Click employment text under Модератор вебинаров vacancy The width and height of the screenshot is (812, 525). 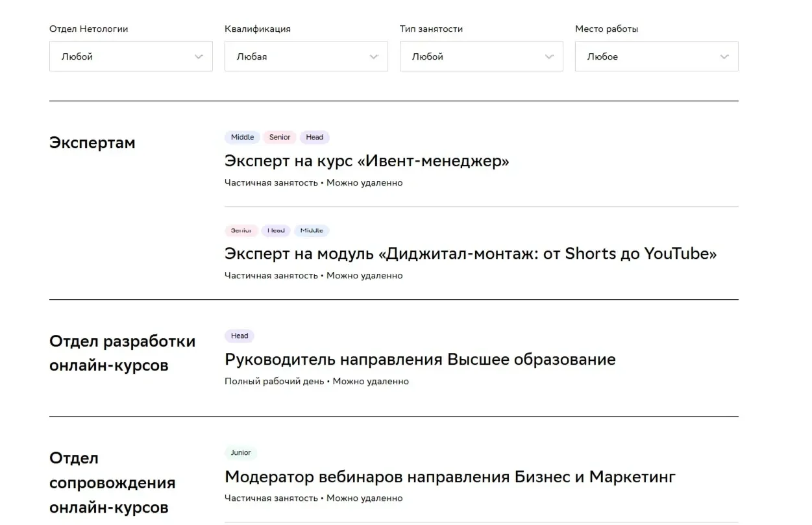(x=314, y=498)
